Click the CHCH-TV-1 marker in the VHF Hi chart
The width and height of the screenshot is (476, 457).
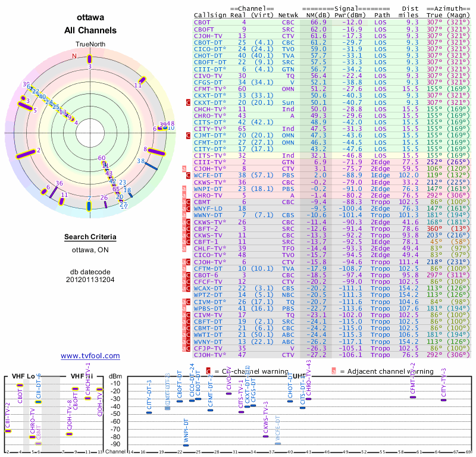[x=87, y=399]
